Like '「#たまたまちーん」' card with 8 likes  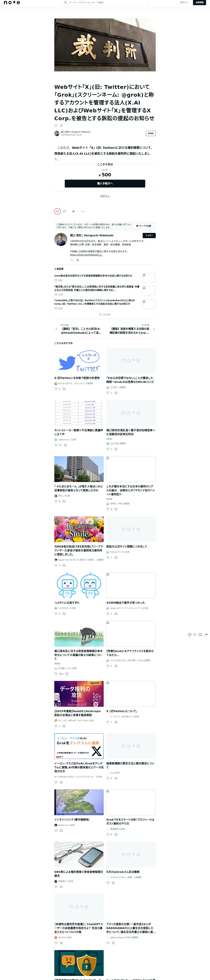[x=56, y=501]
